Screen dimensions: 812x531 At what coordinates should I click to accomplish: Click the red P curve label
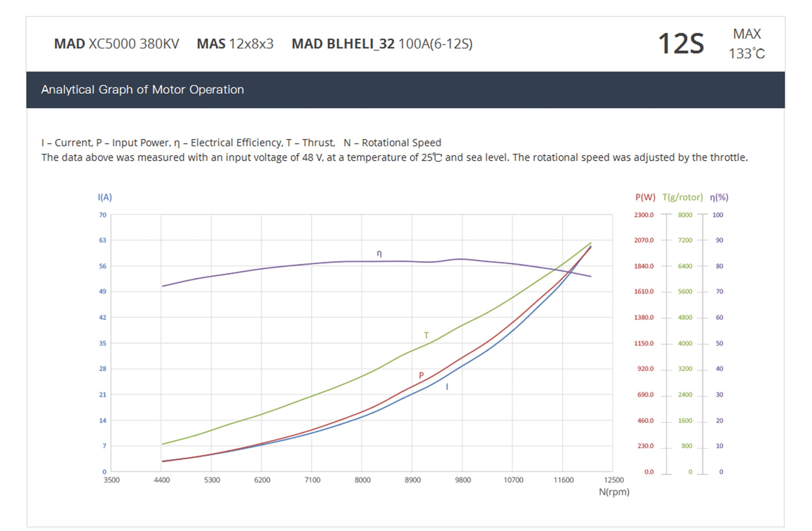point(421,375)
